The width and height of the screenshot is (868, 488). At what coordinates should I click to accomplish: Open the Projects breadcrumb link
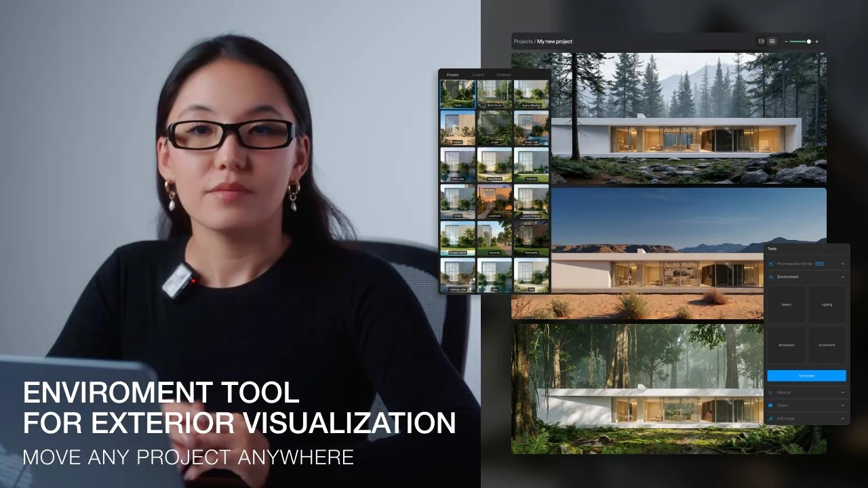coord(523,41)
